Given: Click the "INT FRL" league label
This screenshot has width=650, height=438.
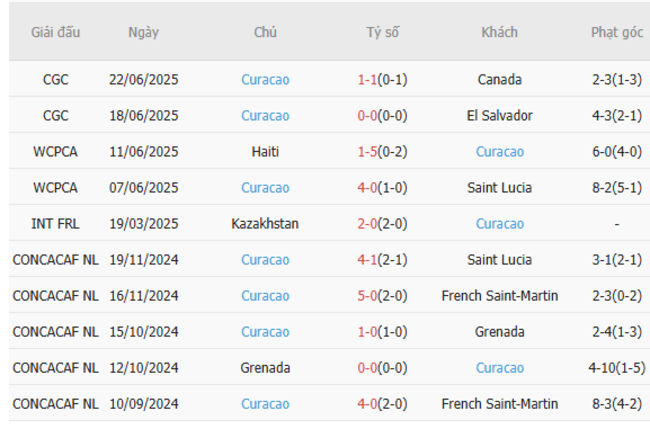Looking at the screenshot, I should coord(56,224).
